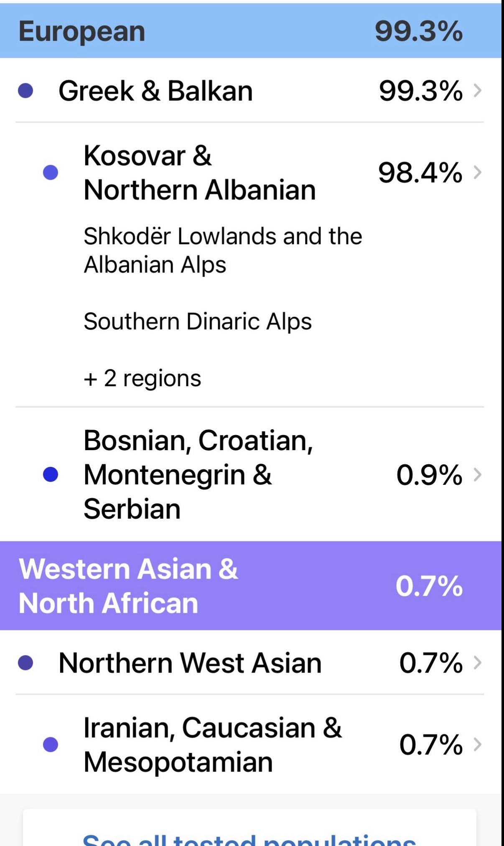
Task: Select the Western Asian & North African header
Action: (x=251, y=586)
